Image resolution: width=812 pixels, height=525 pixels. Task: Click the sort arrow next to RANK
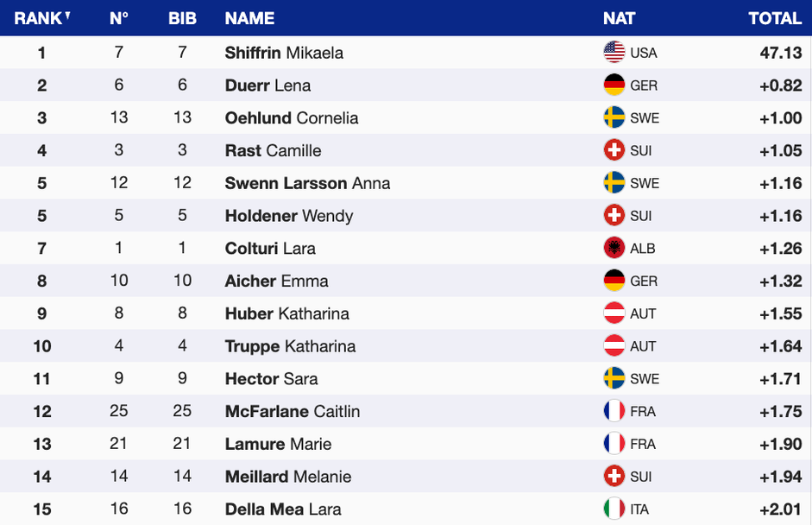tap(68, 15)
